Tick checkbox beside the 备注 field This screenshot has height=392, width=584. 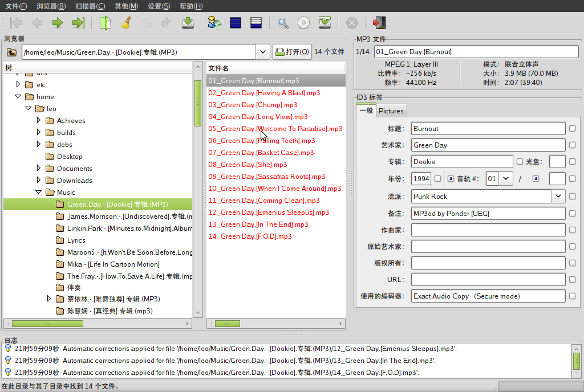pyautogui.click(x=573, y=214)
